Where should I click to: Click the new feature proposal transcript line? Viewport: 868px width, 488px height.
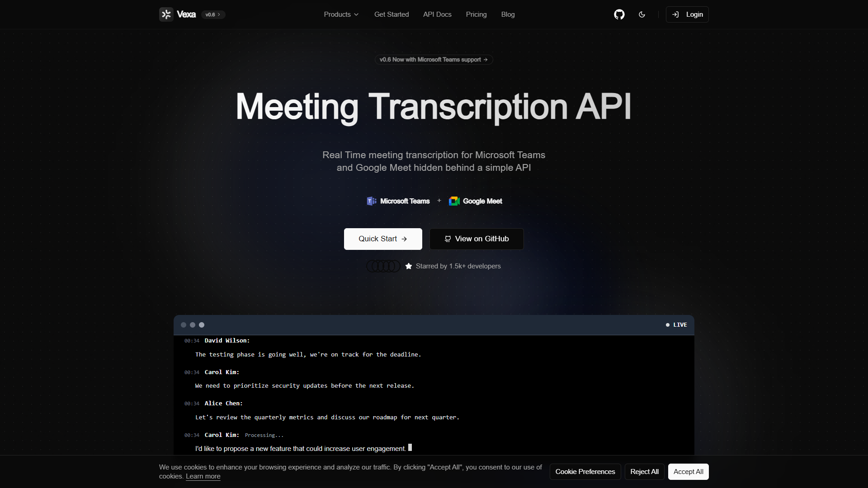301,449
